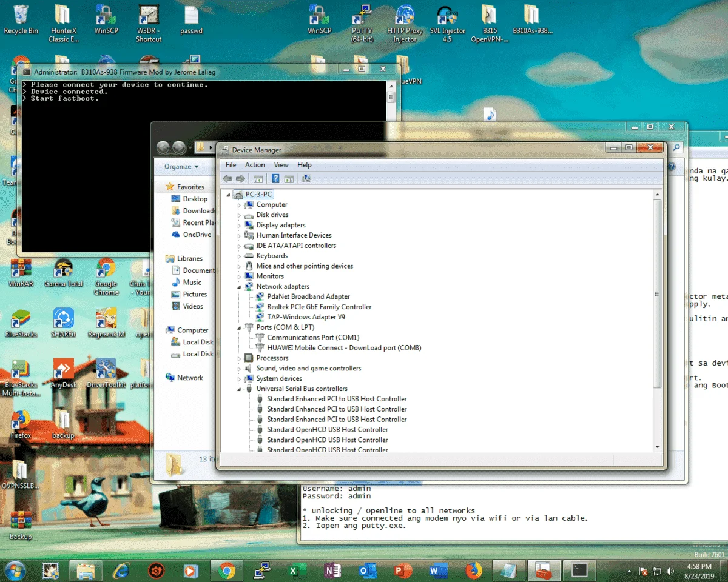The width and height of the screenshot is (728, 582).
Task: Select the passwd file on the desktop
Action: (x=191, y=19)
